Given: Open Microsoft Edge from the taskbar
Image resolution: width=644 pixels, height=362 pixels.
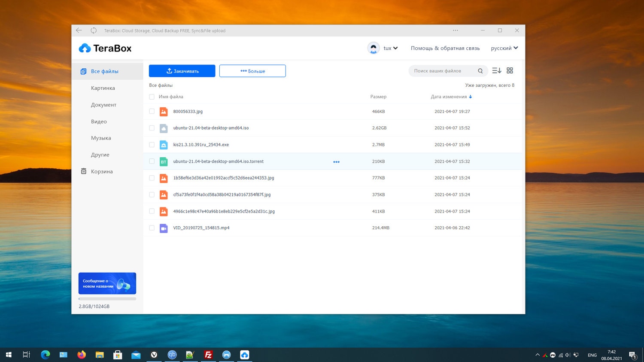Looking at the screenshot, I should point(46,355).
